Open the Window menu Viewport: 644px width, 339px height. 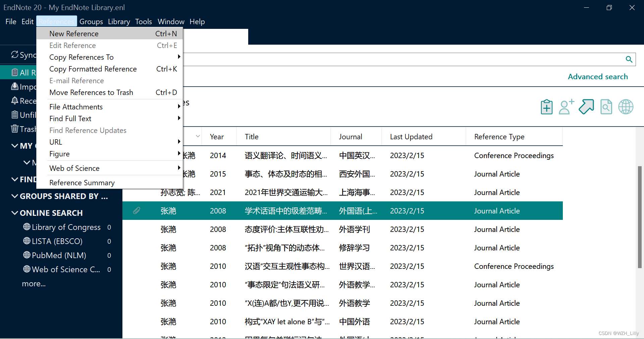(x=171, y=21)
